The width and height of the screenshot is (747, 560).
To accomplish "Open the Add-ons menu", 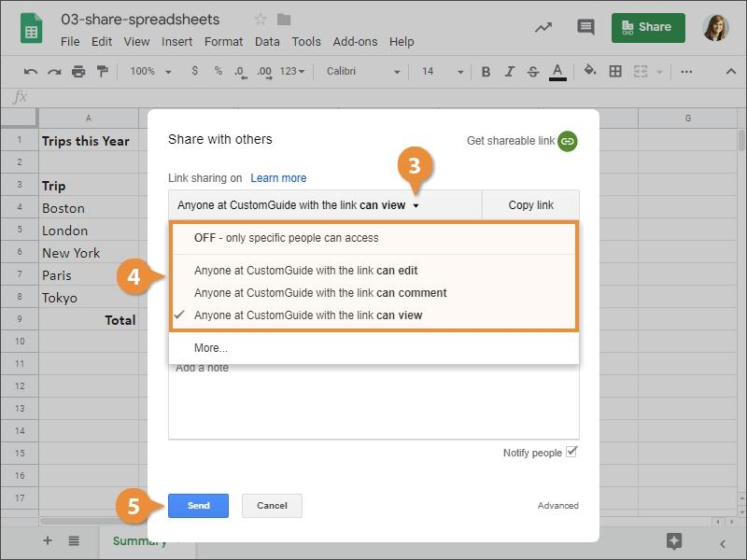I will tap(355, 41).
